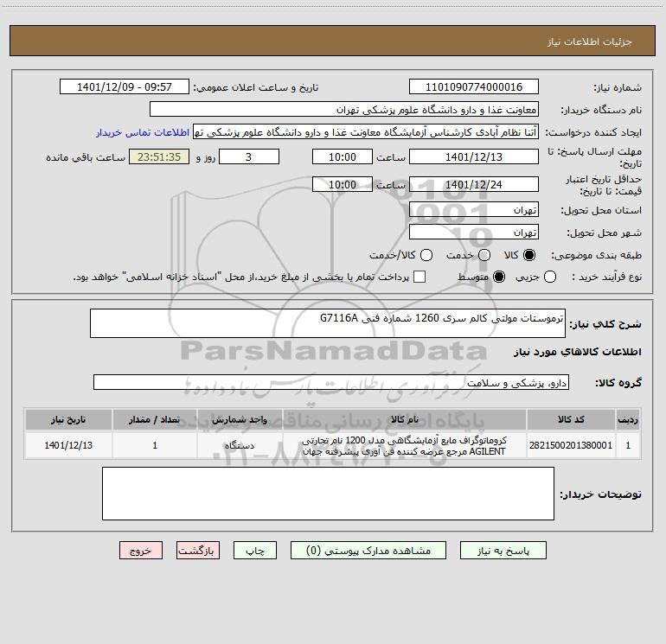This screenshot has height=644, width=666.
Task: Click the خروج exit button
Action: [141, 551]
